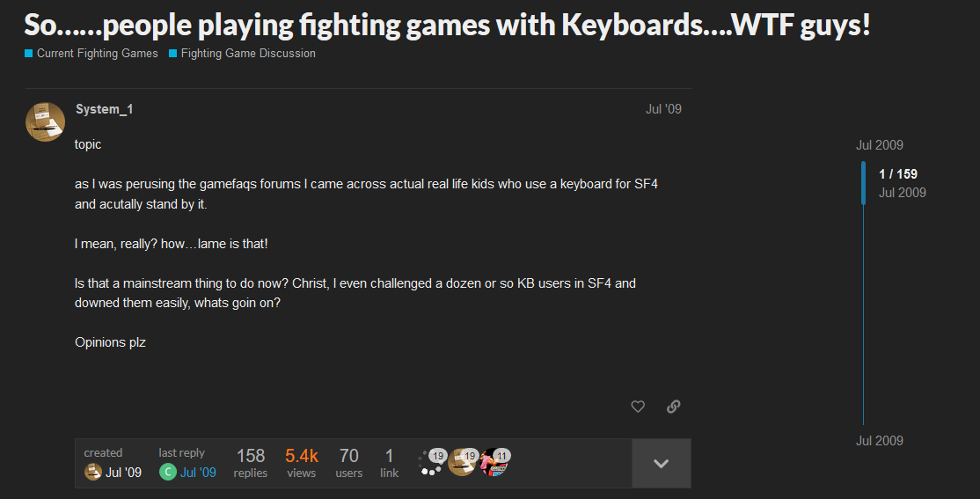Viewport: 980px width, 499px height.
Task: Click the '1 / 159' post position indicator
Action: (897, 174)
